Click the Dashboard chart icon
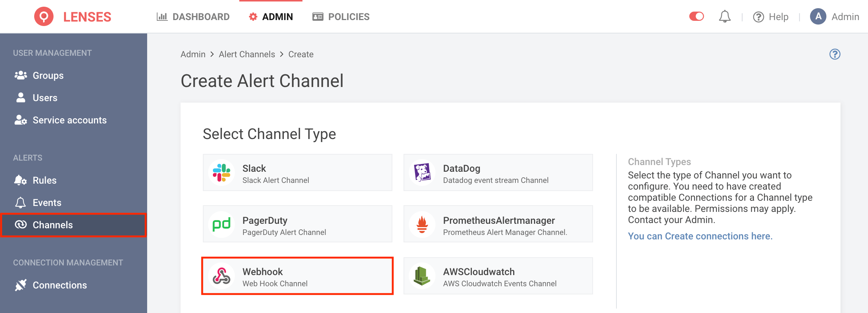This screenshot has width=868, height=313. (x=162, y=17)
